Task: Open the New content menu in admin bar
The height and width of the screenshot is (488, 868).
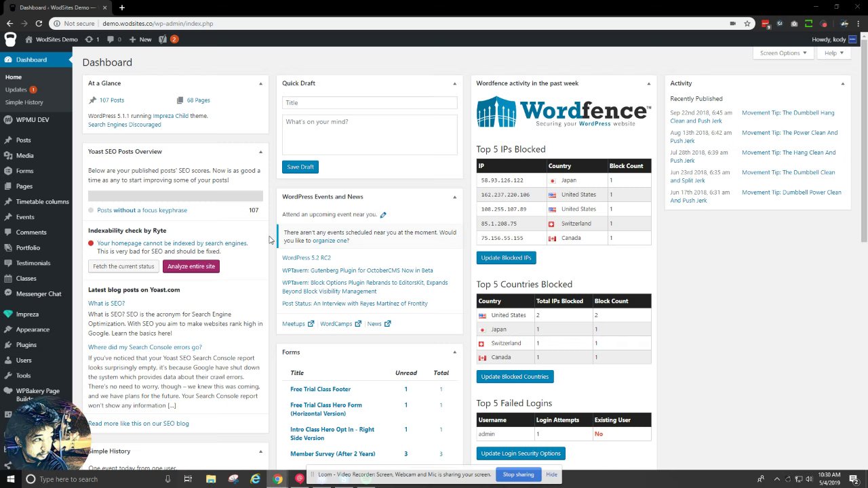Action: click(140, 39)
